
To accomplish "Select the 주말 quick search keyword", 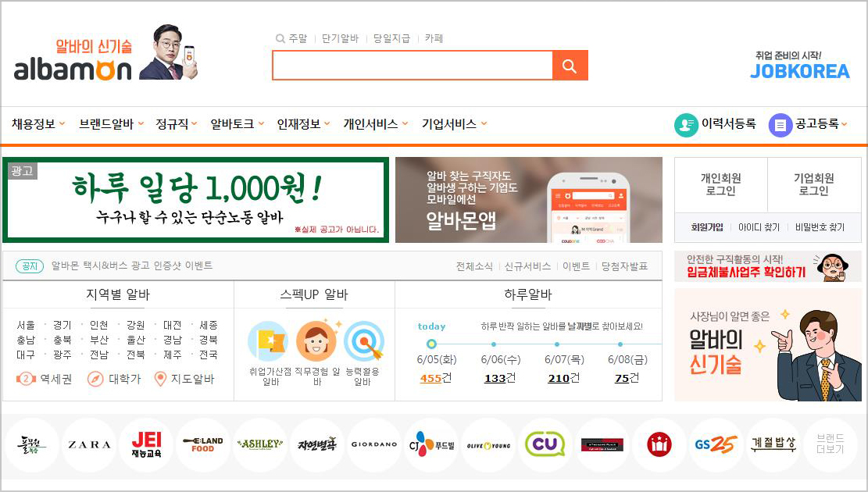I will click(x=298, y=38).
